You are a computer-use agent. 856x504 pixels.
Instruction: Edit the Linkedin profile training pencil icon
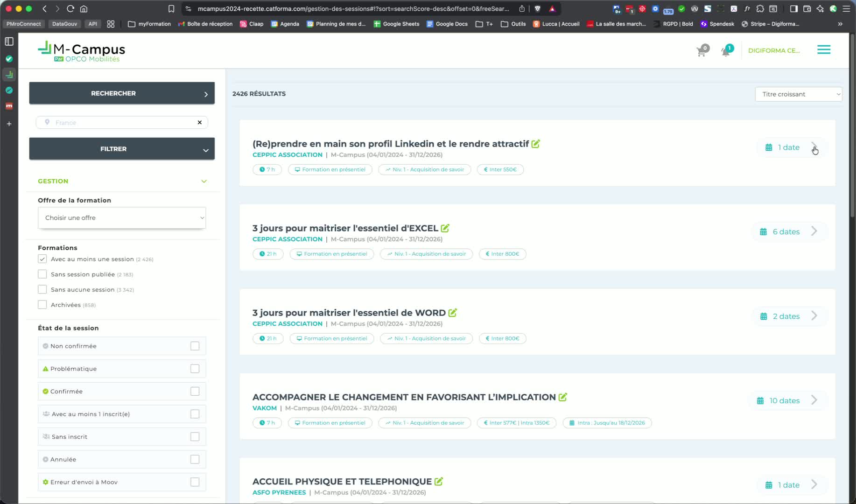coord(536,144)
